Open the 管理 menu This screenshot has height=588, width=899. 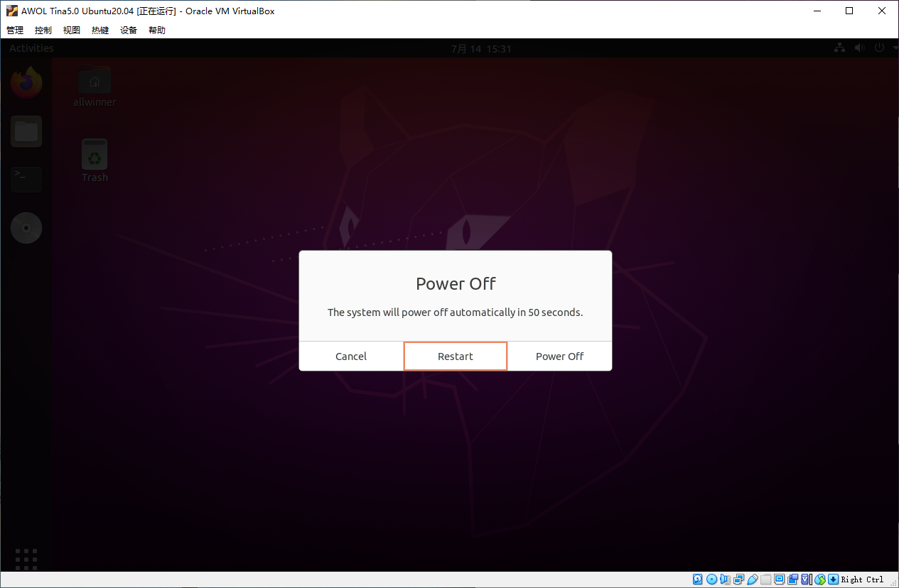coord(15,31)
